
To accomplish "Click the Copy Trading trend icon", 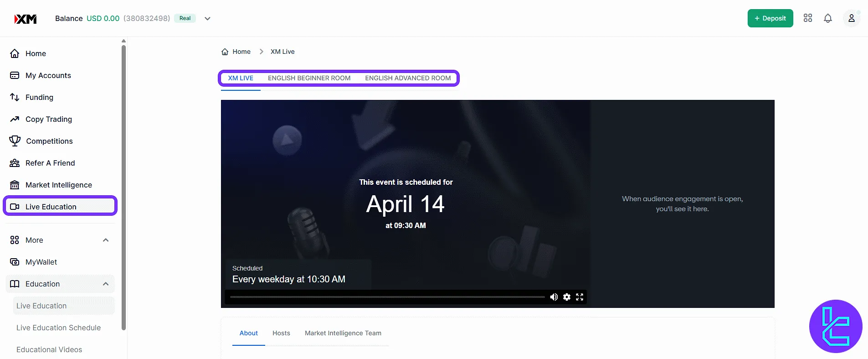I will [15, 119].
